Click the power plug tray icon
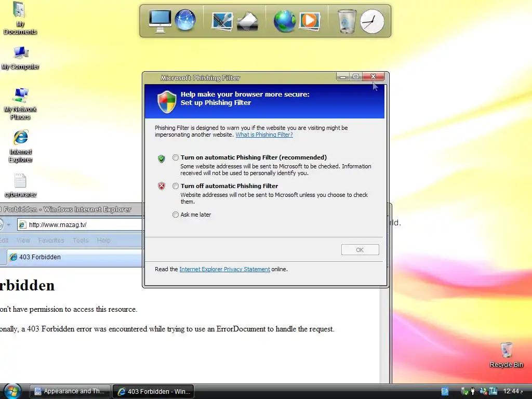 click(473, 391)
